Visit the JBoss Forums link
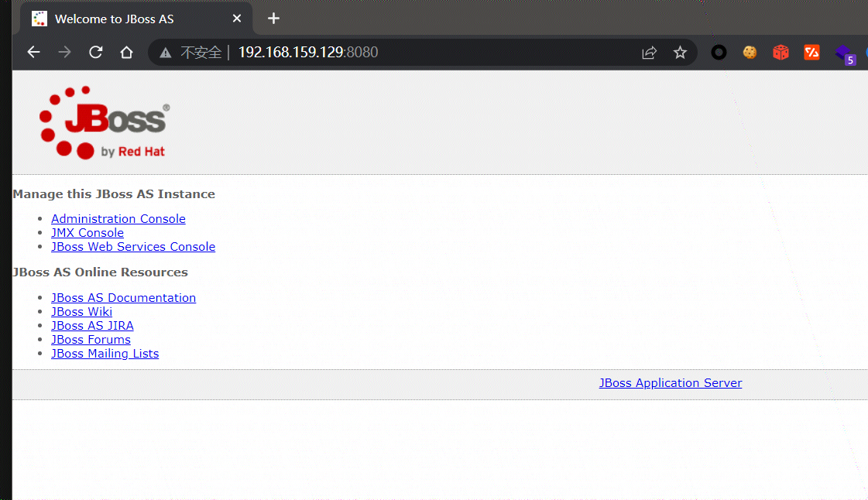 point(91,339)
